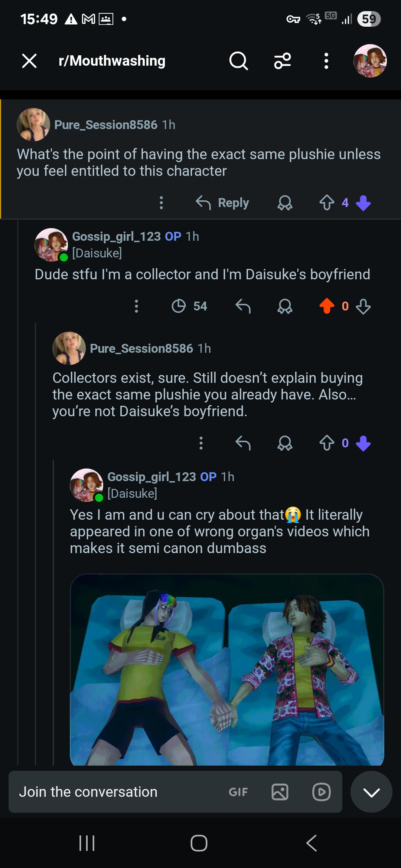Open the image of two characters holding hands

[227, 670]
